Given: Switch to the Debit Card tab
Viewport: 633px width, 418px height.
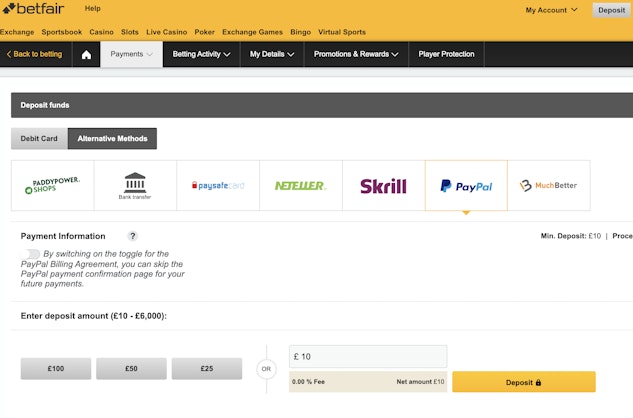Looking at the screenshot, I should click(39, 139).
